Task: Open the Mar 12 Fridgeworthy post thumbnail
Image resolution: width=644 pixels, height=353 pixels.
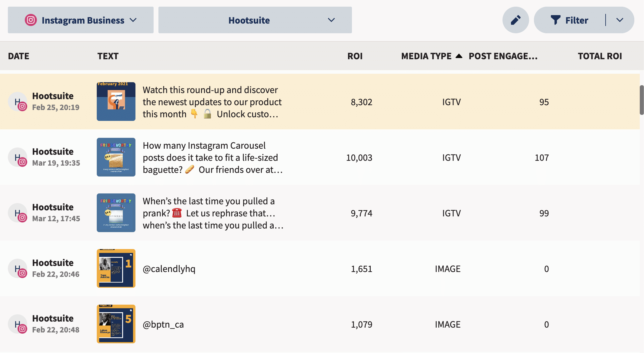Action: 116,213
